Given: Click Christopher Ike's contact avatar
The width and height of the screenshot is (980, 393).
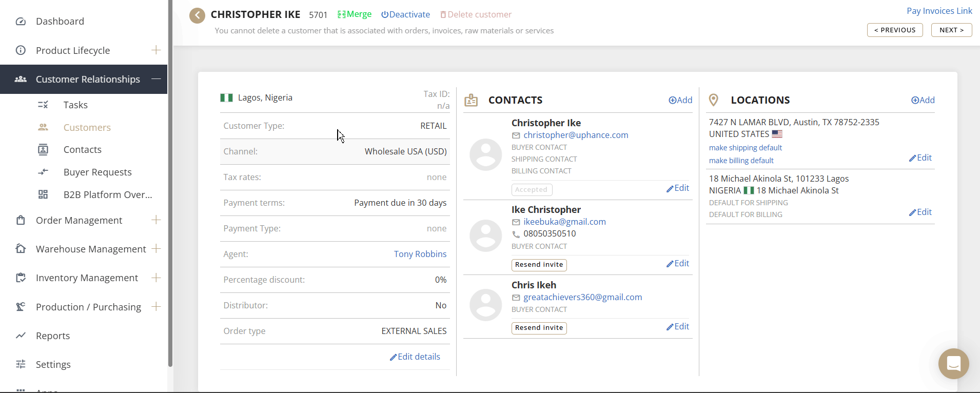Looking at the screenshot, I should tap(485, 154).
